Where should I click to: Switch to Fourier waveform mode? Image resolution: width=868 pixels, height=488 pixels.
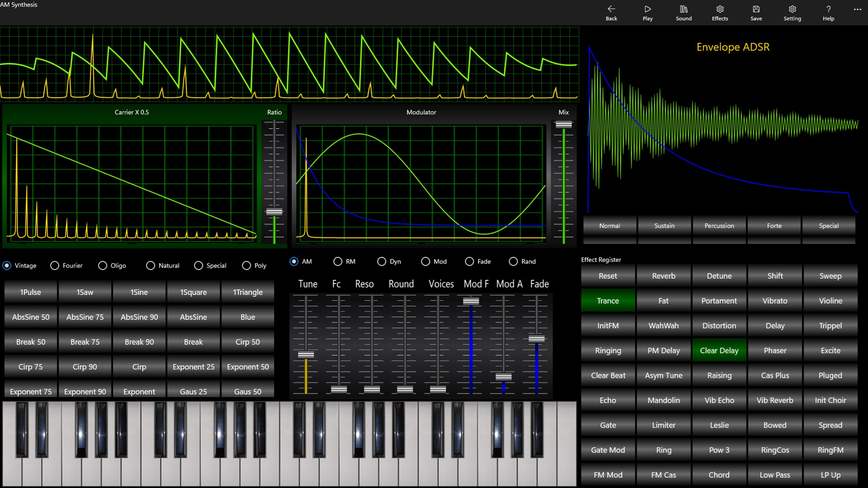(54, 265)
